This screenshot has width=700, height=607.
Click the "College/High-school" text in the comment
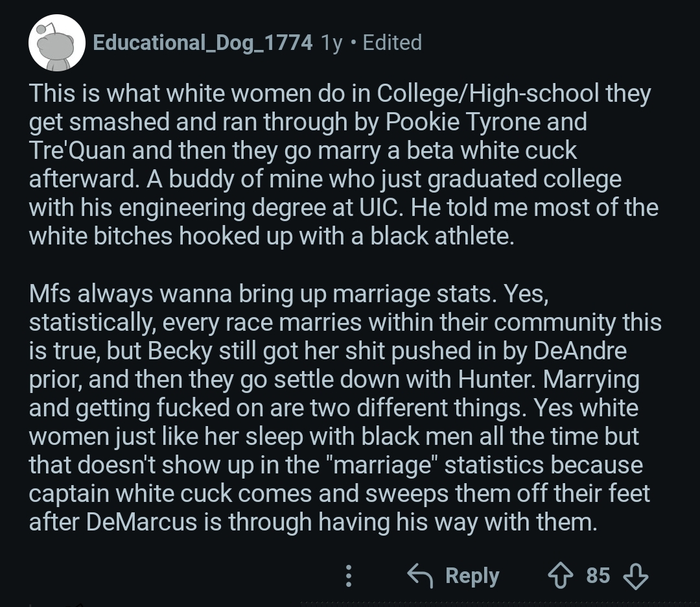(x=488, y=93)
